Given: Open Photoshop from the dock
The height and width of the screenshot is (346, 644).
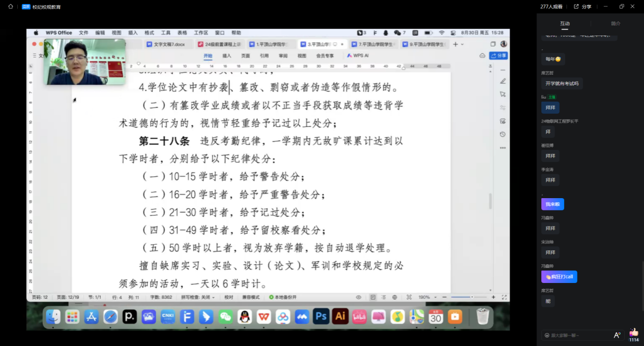Looking at the screenshot, I should click(321, 317).
